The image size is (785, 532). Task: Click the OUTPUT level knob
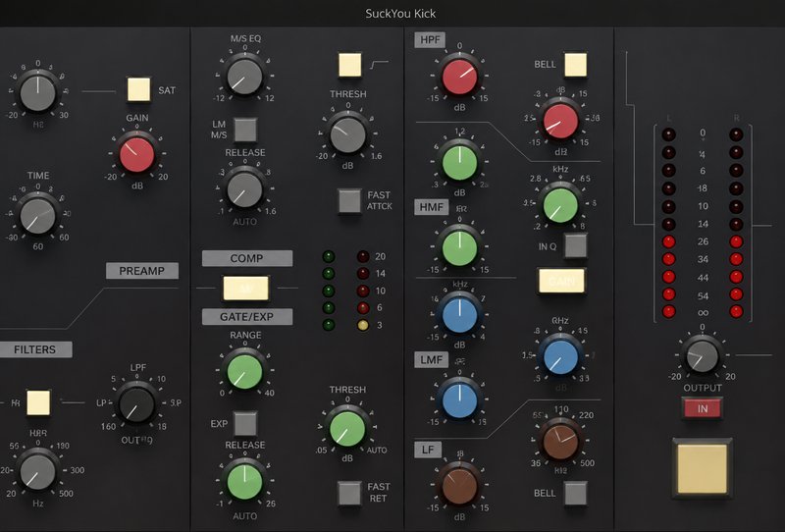point(702,355)
